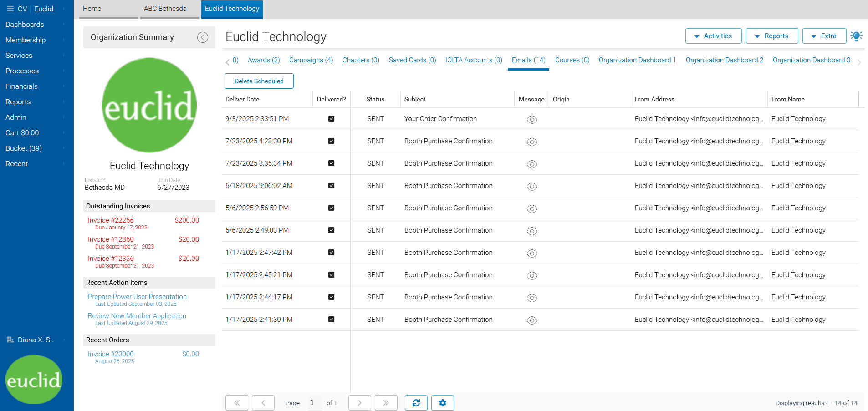The image size is (868, 411).
Task: Collapse the Organization Summary panel
Action: 203,37
